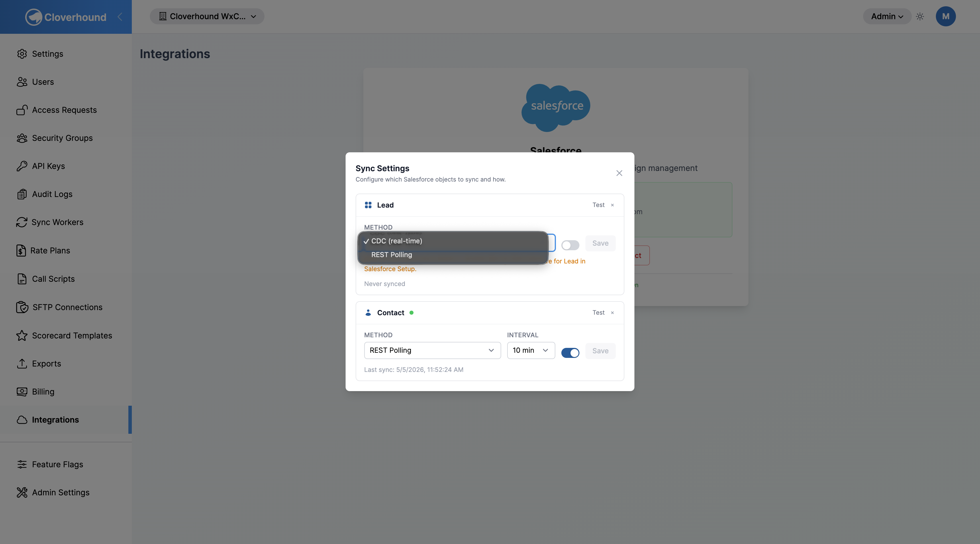Toggle the light/dark theme sun icon

click(x=920, y=16)
